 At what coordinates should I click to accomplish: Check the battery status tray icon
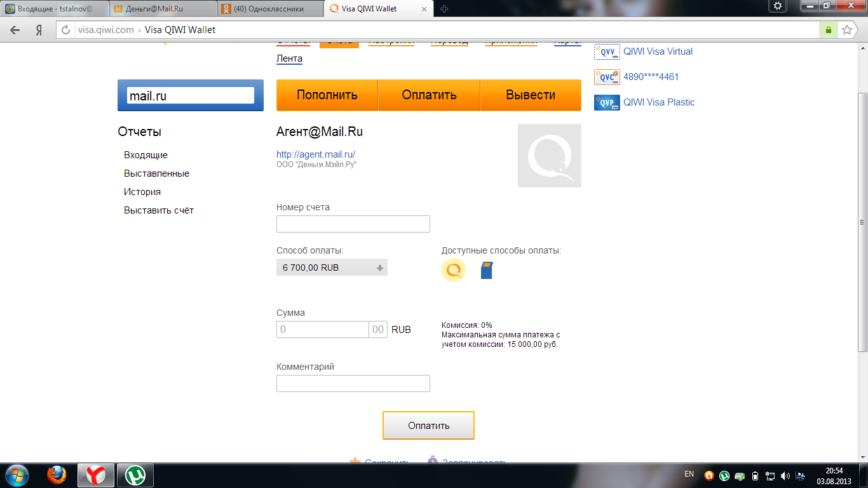[755, 475]
